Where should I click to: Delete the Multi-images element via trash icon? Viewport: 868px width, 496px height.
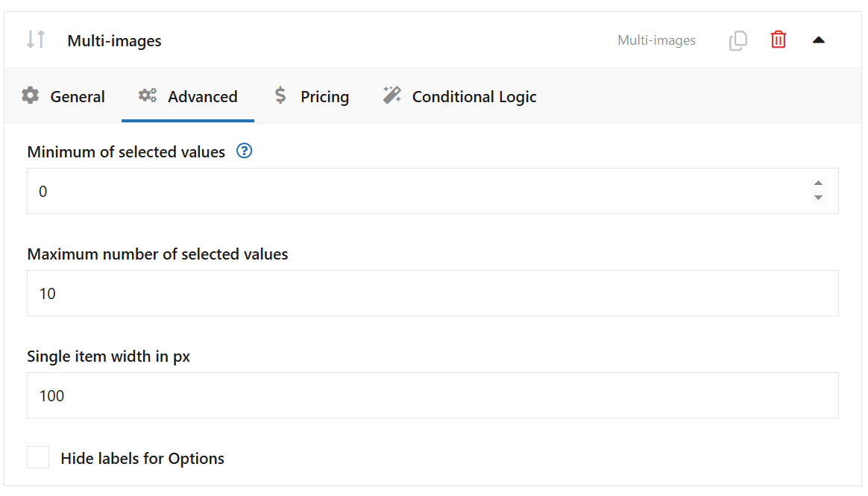click(x=778, y=40)
